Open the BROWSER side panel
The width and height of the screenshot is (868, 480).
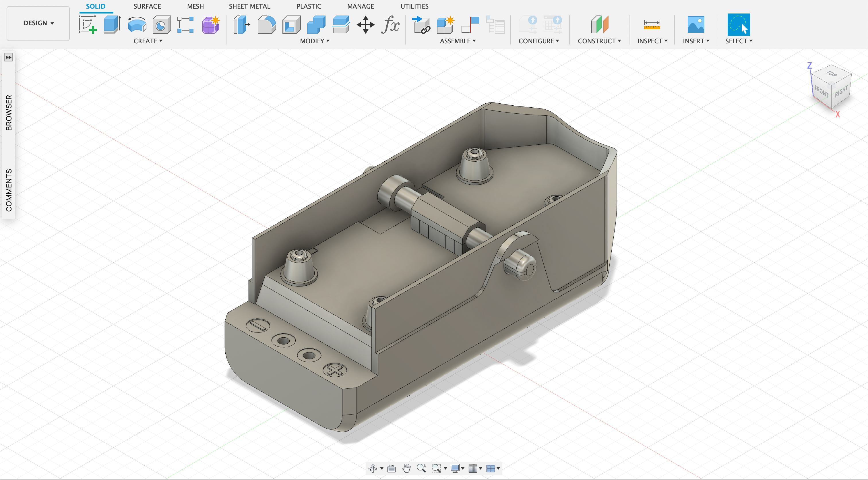pos(9,113)
